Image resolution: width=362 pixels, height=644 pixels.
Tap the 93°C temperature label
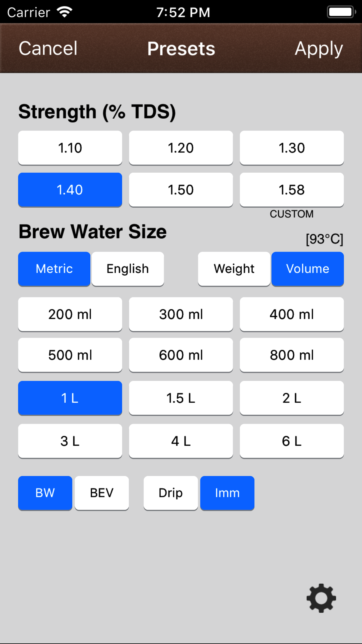[x=324, y=239]
